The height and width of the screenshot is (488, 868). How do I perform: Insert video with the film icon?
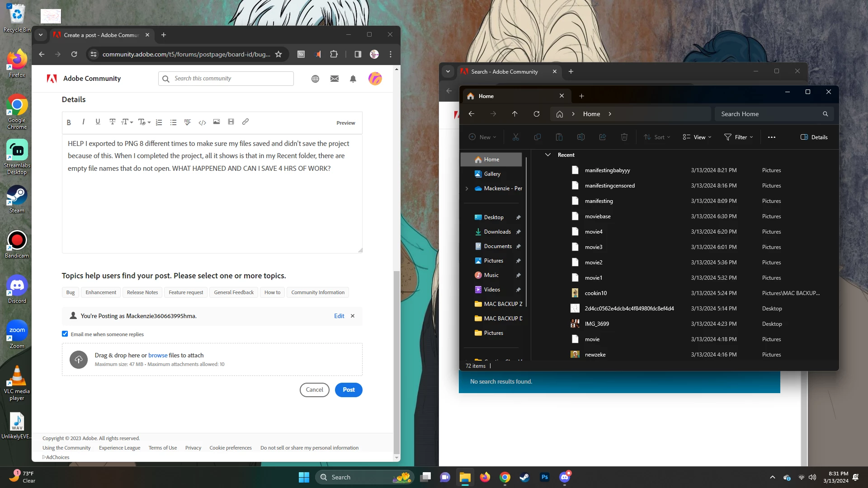(231, 122)
